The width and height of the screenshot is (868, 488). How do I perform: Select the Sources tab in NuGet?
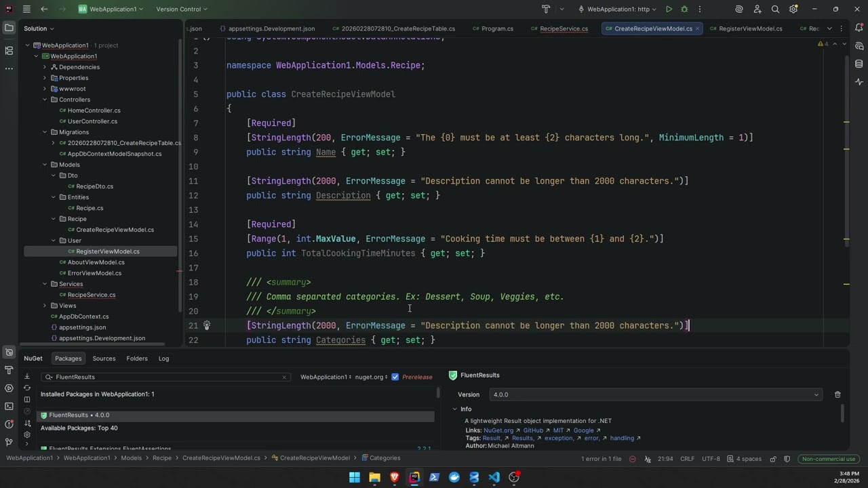point(104,359)
